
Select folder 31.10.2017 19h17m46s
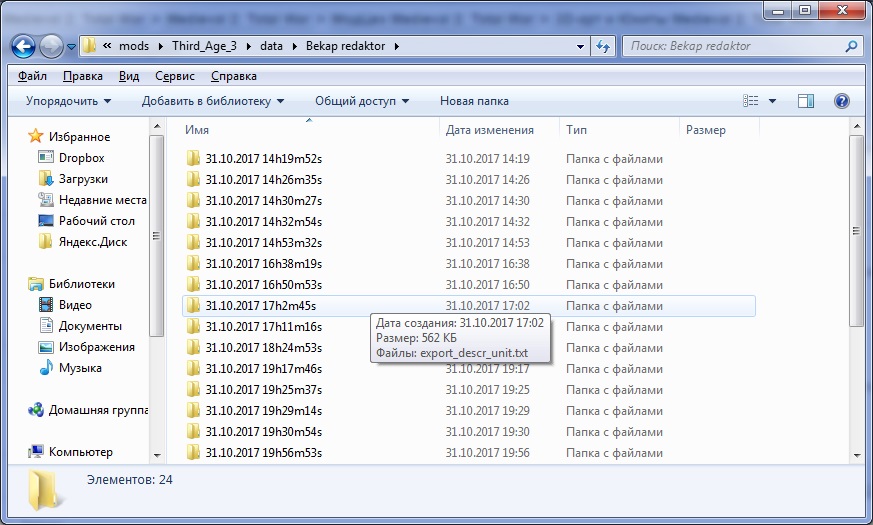pos(469,369)
